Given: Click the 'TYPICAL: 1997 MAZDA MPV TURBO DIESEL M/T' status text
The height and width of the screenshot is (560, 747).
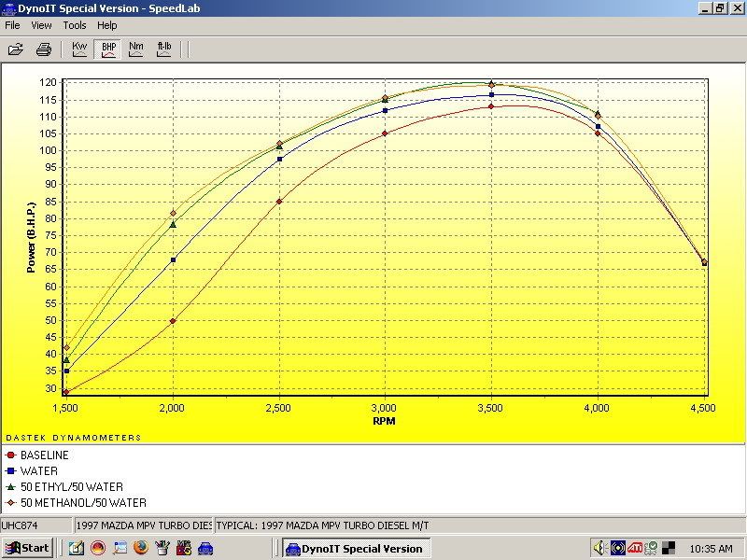Looking at the screenshot, I should coord(322,525).
